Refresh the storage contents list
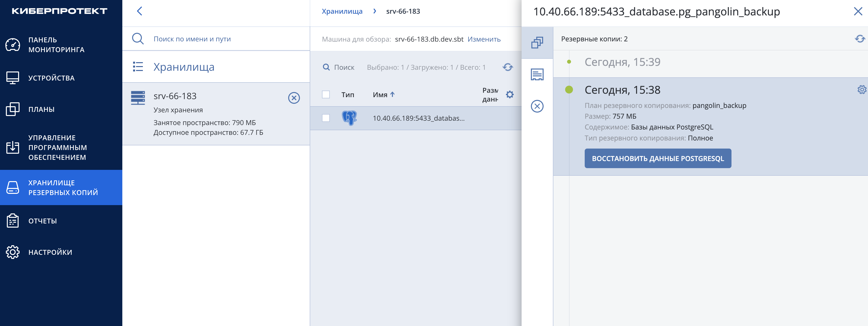Screen dimensions: 868x326 click(507, 67)
